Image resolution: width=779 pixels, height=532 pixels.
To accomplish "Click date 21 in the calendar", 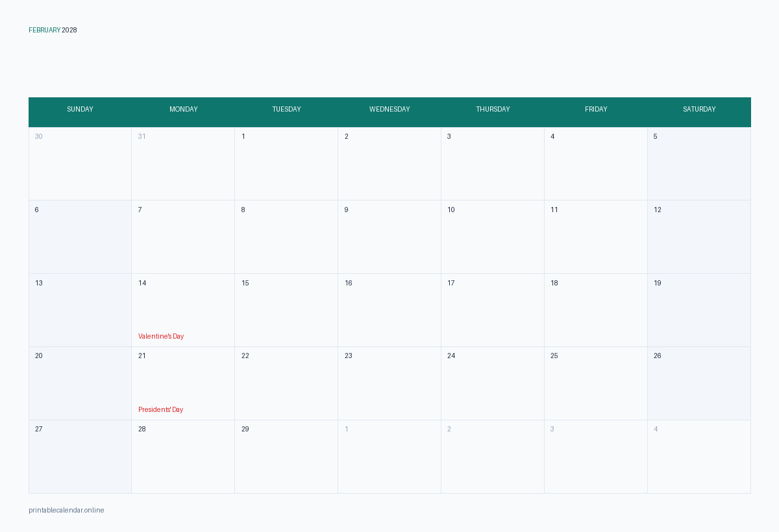I will (183, 383).
